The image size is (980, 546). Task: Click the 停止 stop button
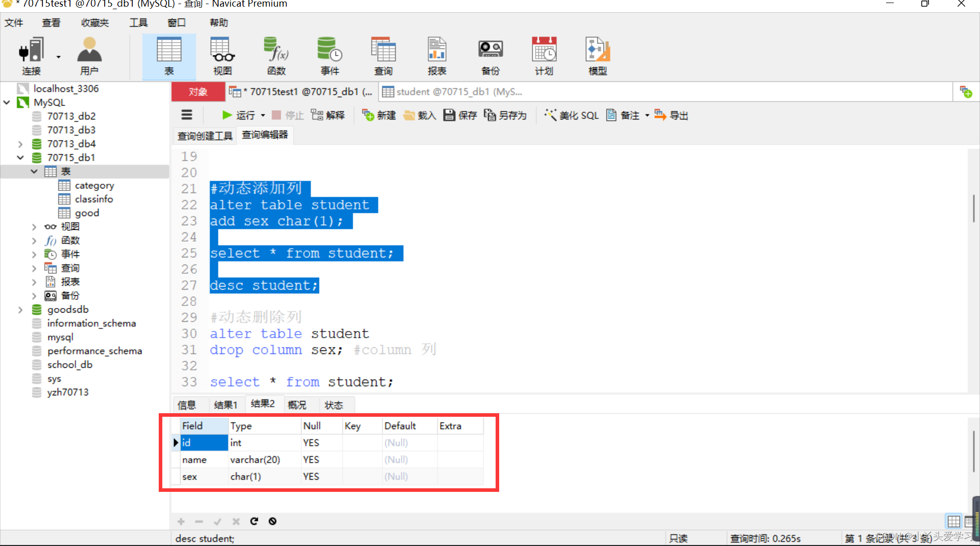tap(288, 115)
